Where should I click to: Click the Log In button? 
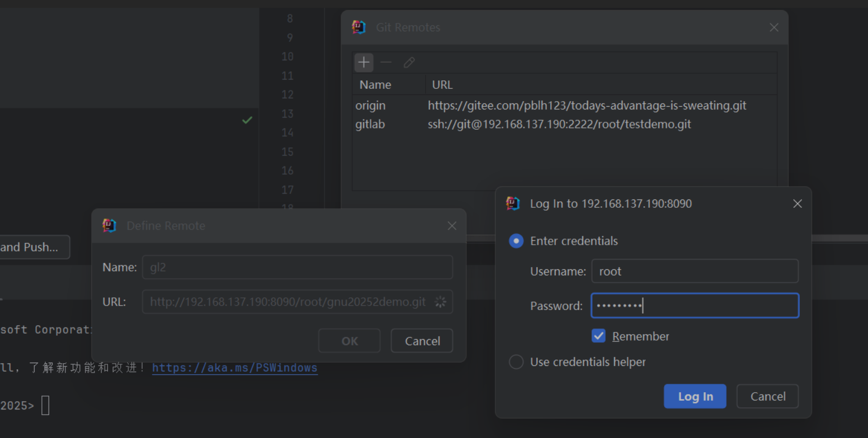695,396
